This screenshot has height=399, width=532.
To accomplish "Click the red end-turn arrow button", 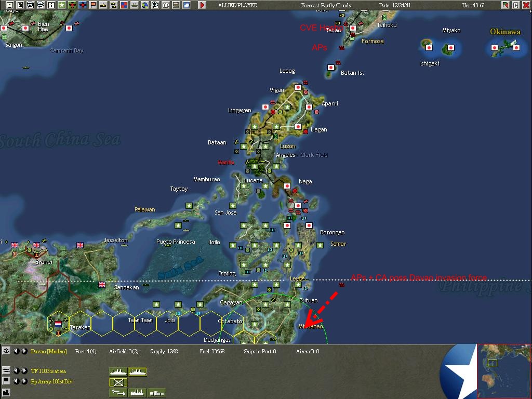I will click(202, 5).
